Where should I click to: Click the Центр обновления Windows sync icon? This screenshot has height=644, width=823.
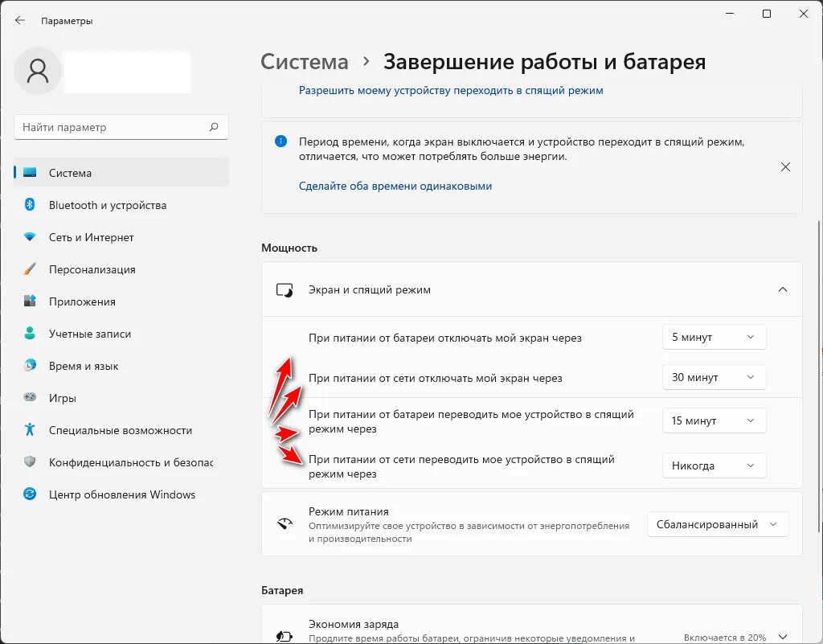30,494
